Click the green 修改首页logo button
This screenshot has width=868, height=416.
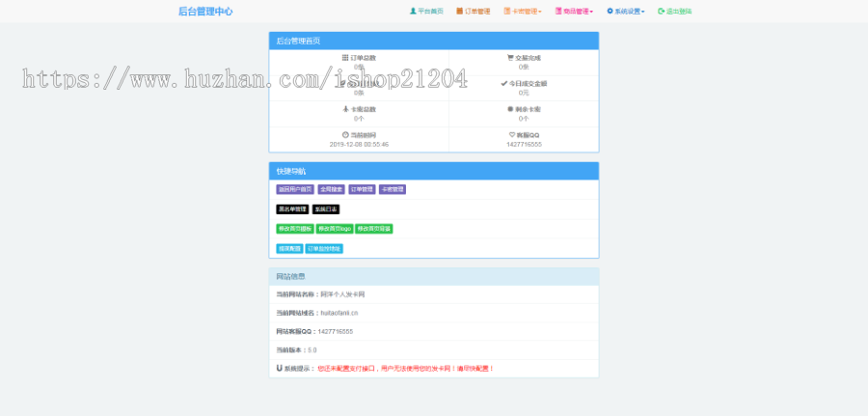pyautogui.click(x=335, y=229)
